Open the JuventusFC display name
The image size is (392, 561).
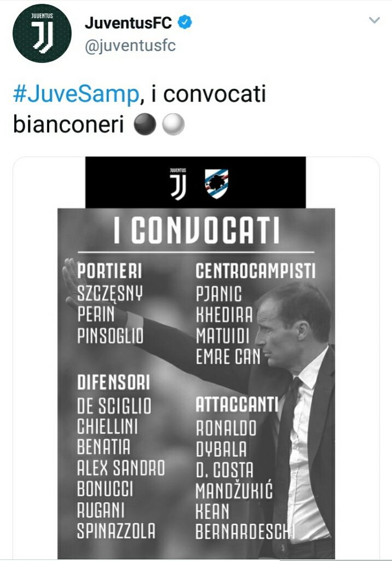[x=129, y=23]
